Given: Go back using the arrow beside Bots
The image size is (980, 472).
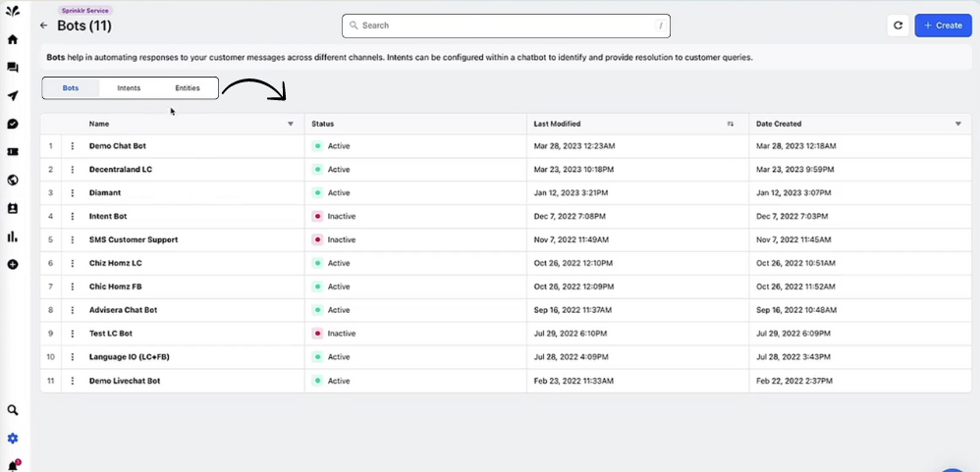Looking at the screenshot, I should click(43, 26).
